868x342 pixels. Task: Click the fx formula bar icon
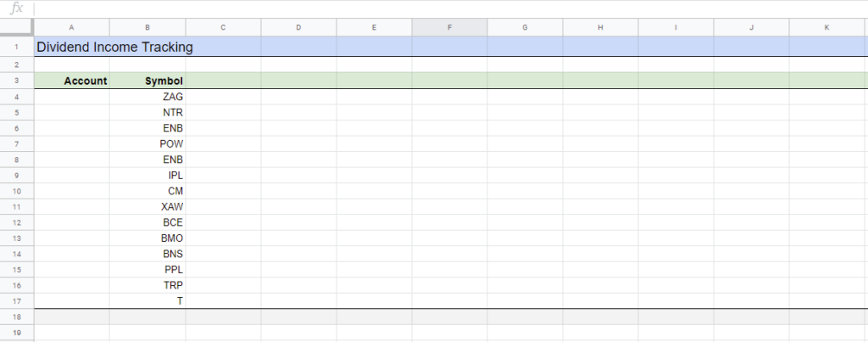17,8
